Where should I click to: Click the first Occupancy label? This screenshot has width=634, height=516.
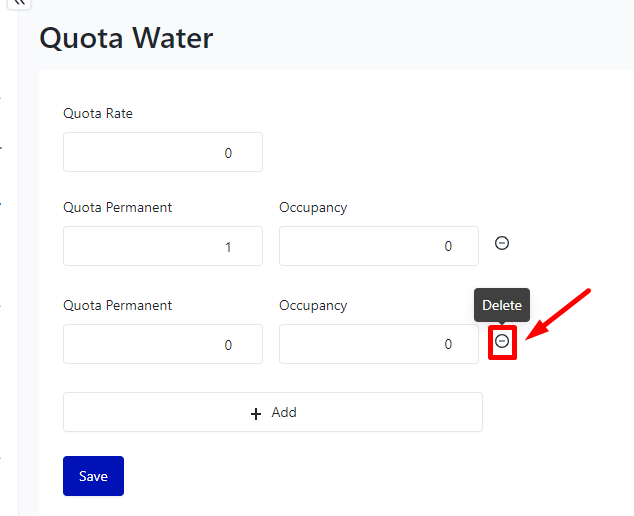313,207
